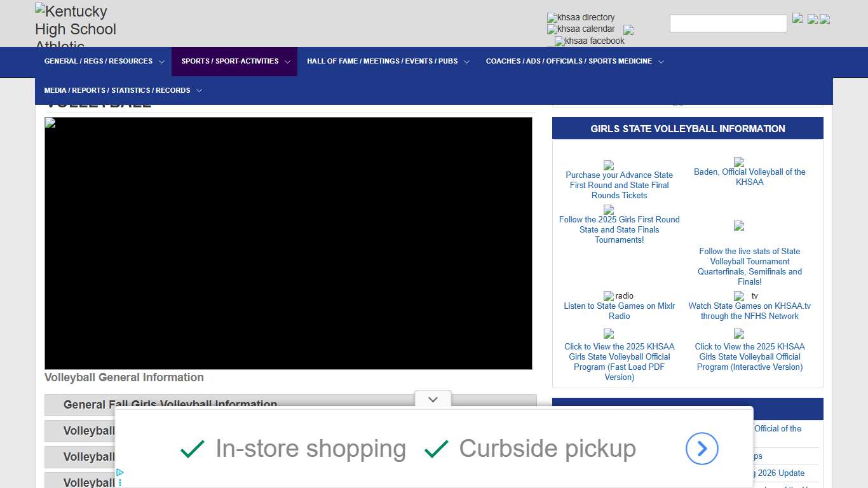The width and height of the screenshot is (868, 488).
Task: Open the khsaa facebook icon link
Action: [x=590, y=41]
